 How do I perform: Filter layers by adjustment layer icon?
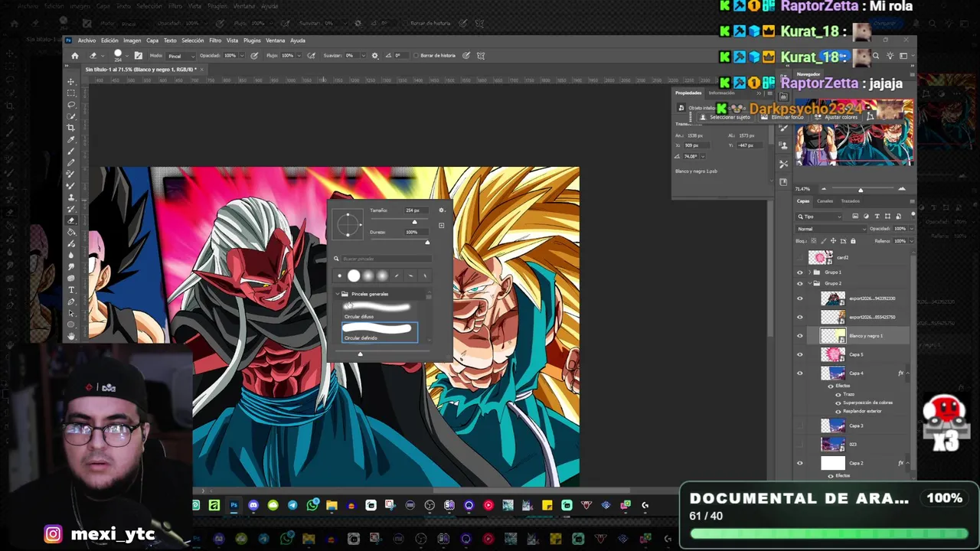866,217
